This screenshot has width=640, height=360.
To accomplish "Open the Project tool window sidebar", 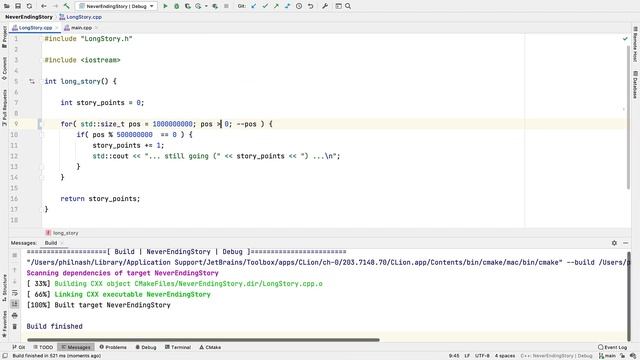I will click(4, 38).
